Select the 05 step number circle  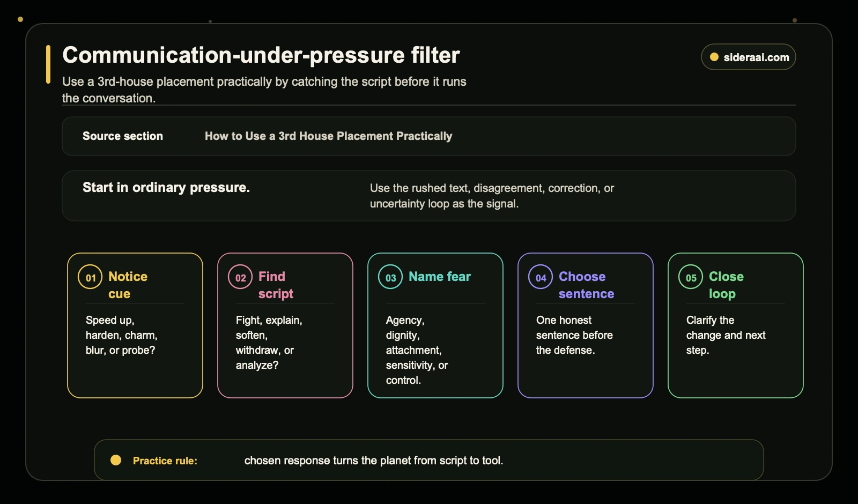(x=691, y=277)
